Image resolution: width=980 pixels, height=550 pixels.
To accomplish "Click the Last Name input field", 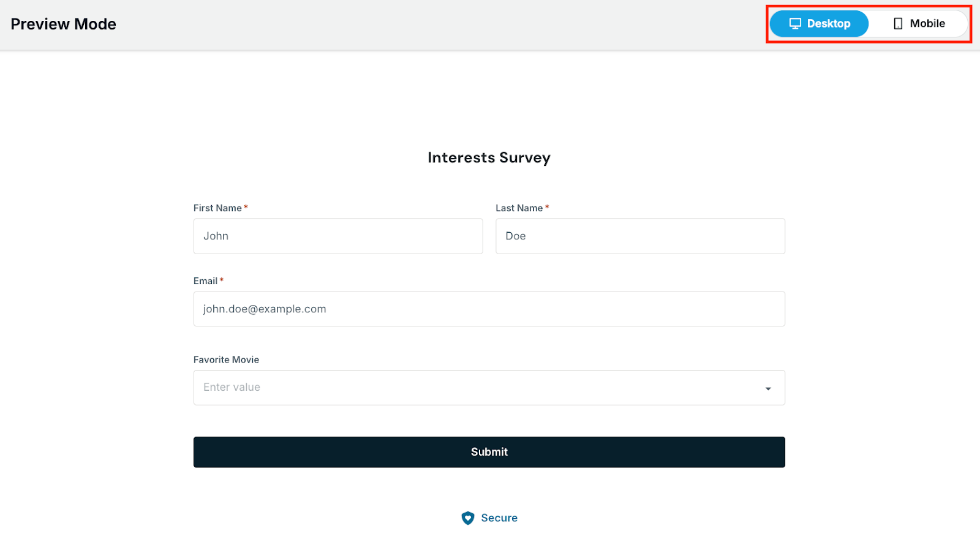I will (x=640, y=236).
